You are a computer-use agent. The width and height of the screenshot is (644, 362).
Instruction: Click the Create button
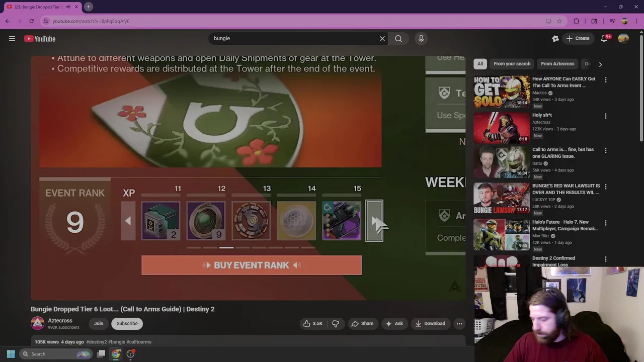click(578, 39)
